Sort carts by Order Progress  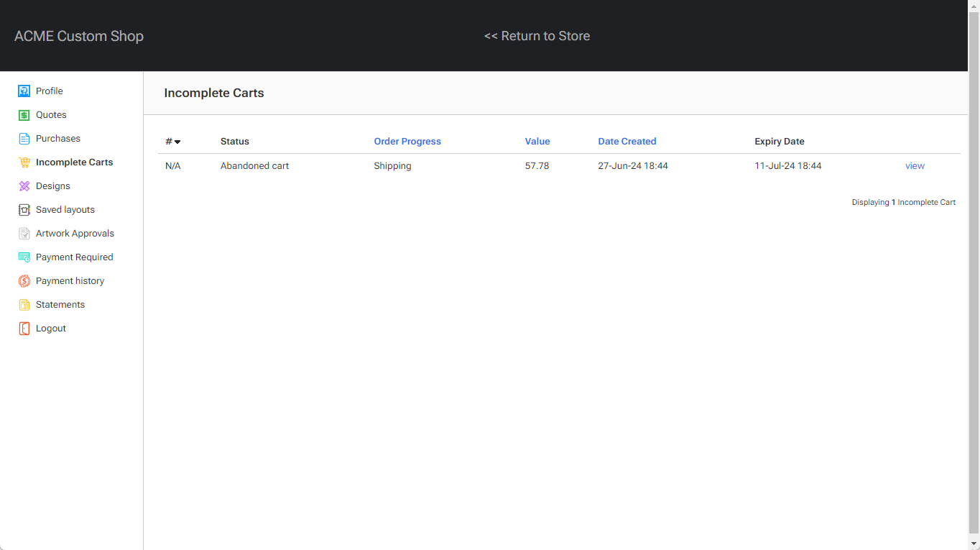(x=407, y=141)
